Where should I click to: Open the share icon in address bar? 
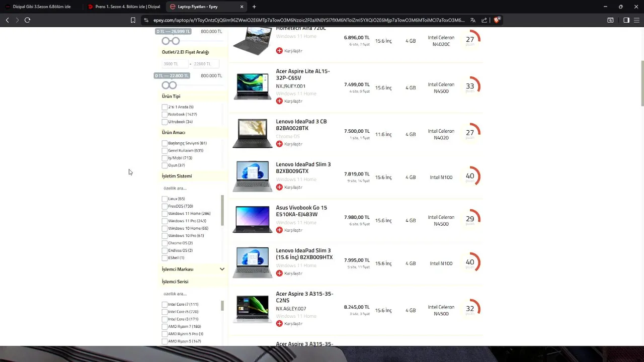click(485, 20)
